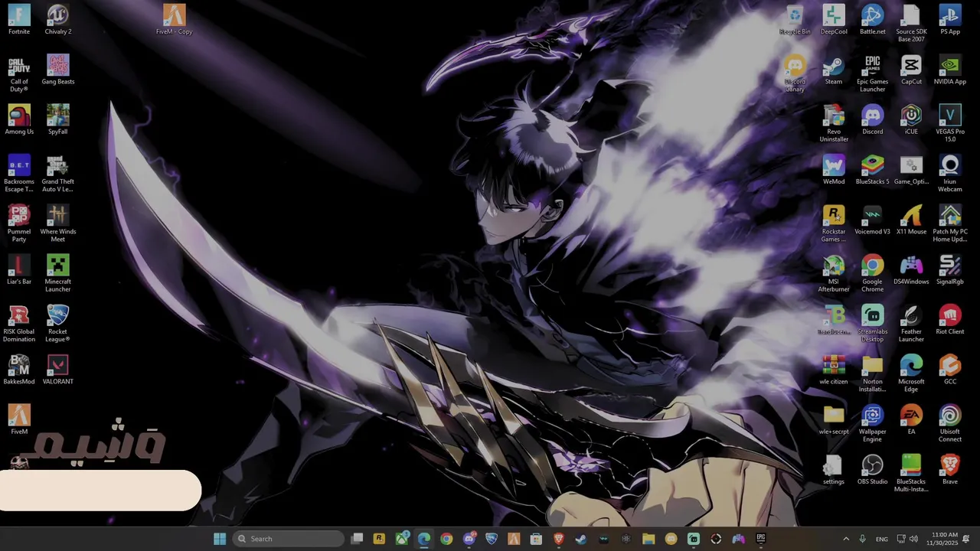This screenshot has width=980, height=551.
Task: Click the Microsoft Edge desktop shortcut
Action: click(911, 373)
